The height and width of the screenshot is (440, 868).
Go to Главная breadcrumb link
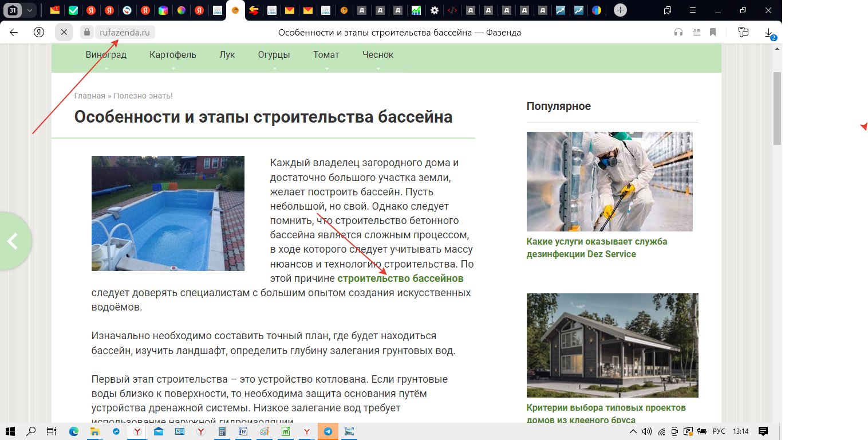(89, 96)
